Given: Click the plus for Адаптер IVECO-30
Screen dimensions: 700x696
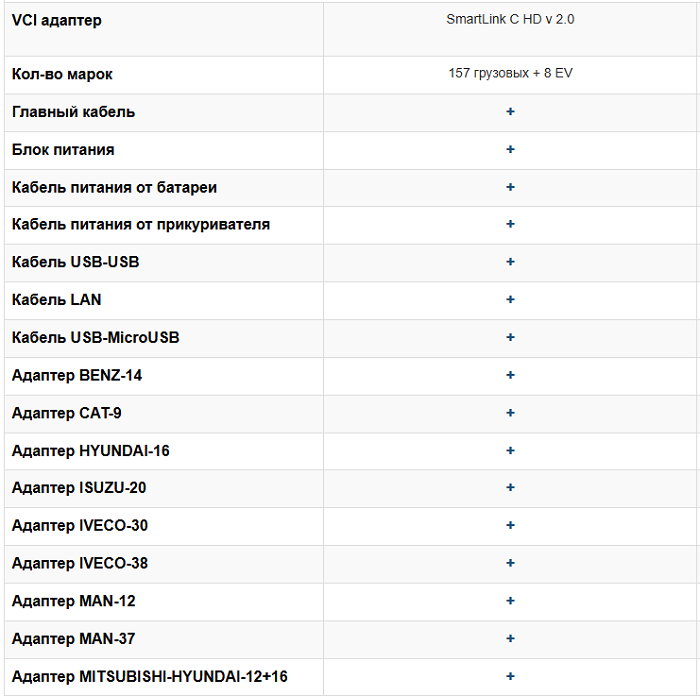Looking at the screenshot, I should click(510, 525).
